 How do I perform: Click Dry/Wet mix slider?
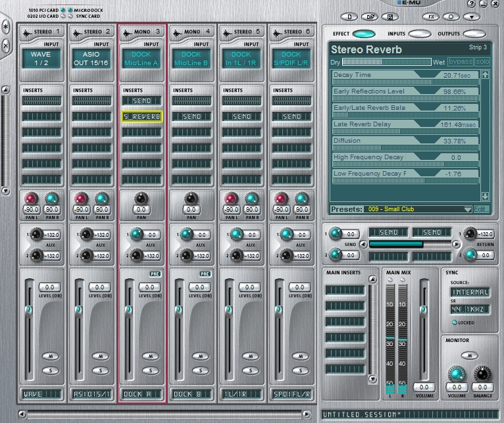(387, 62)
